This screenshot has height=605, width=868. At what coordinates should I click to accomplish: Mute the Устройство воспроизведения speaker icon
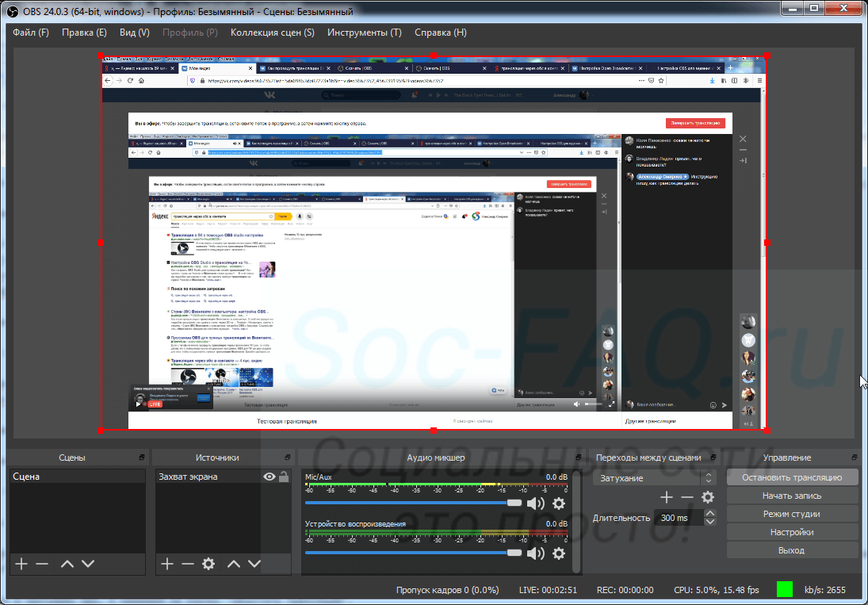pyautogui.click(x=535, y=553)
